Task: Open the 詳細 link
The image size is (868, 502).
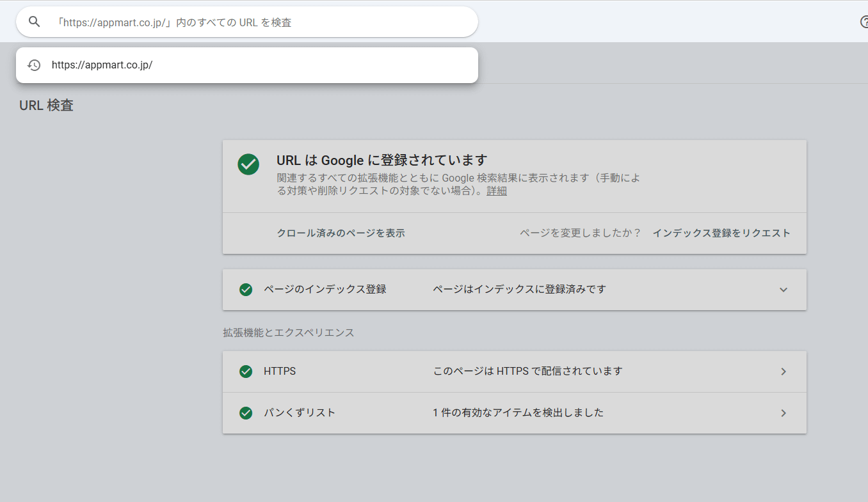Action: [x=497, y=191]
